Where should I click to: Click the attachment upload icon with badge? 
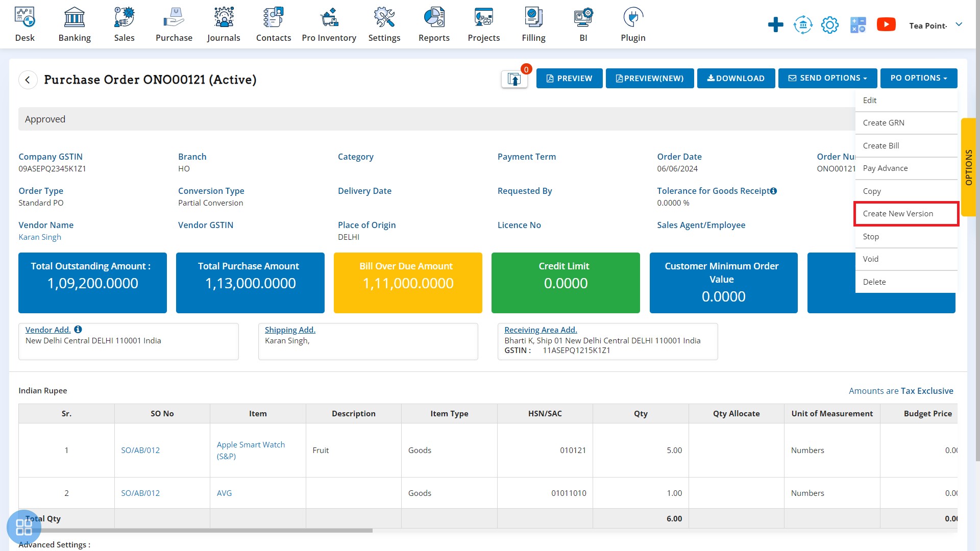[514, 79]
